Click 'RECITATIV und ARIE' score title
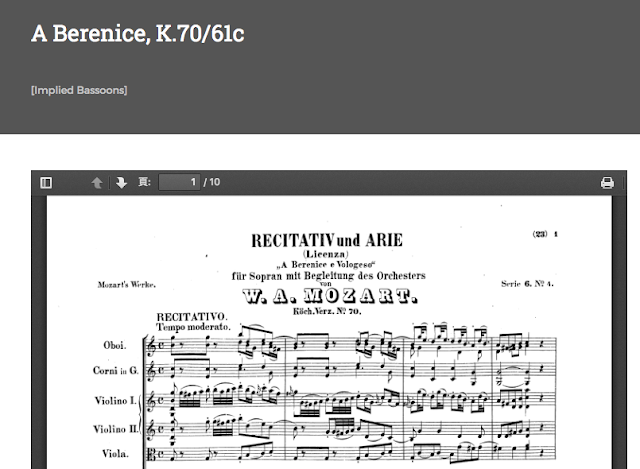The height and width of the screenshot is (469, 640). click(x=327, y=240)
